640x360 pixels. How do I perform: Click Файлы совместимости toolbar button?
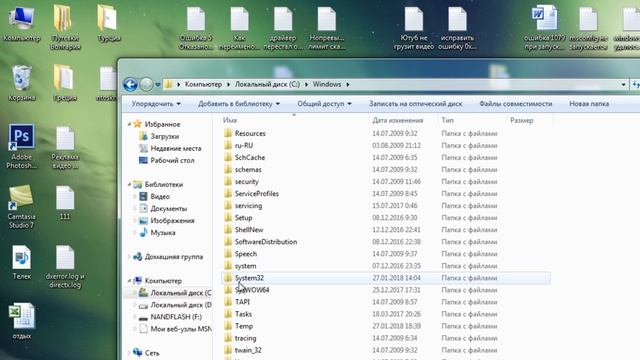click(x=516, y=104)
